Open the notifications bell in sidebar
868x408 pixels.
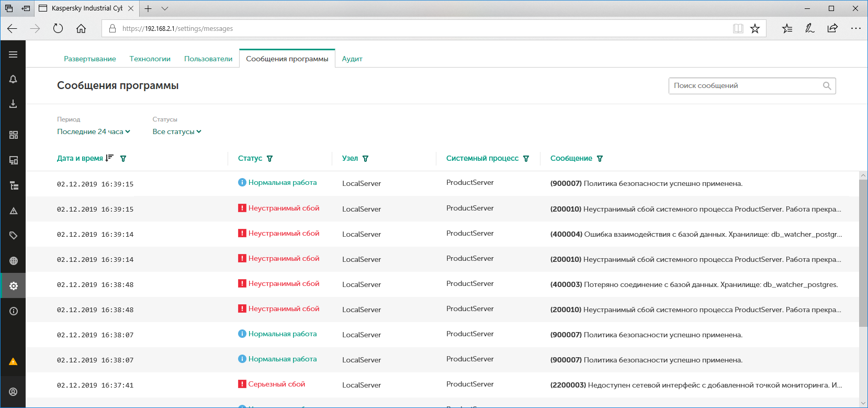pos(13,79)
